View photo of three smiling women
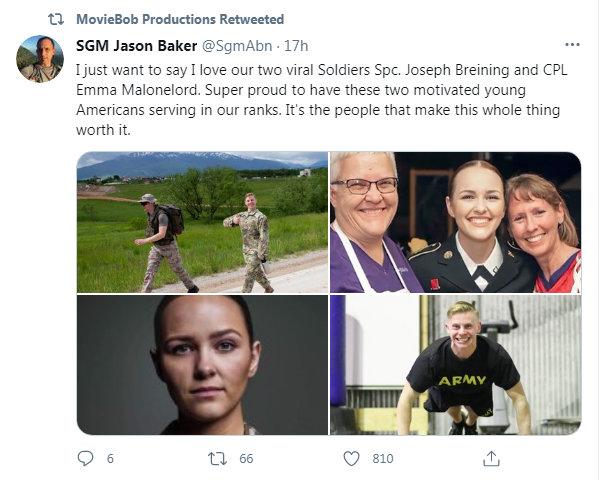This screenshot has height=480, width=602. 455,222
